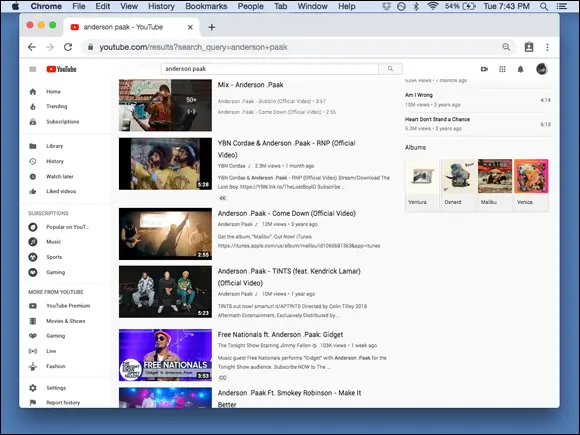Open the View menu in the menu bar

[129, 6]
